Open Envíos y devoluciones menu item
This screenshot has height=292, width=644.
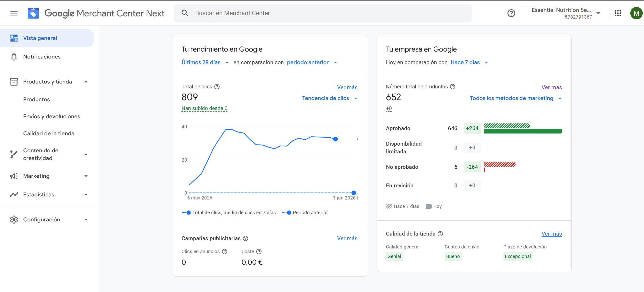coord(52,116)
